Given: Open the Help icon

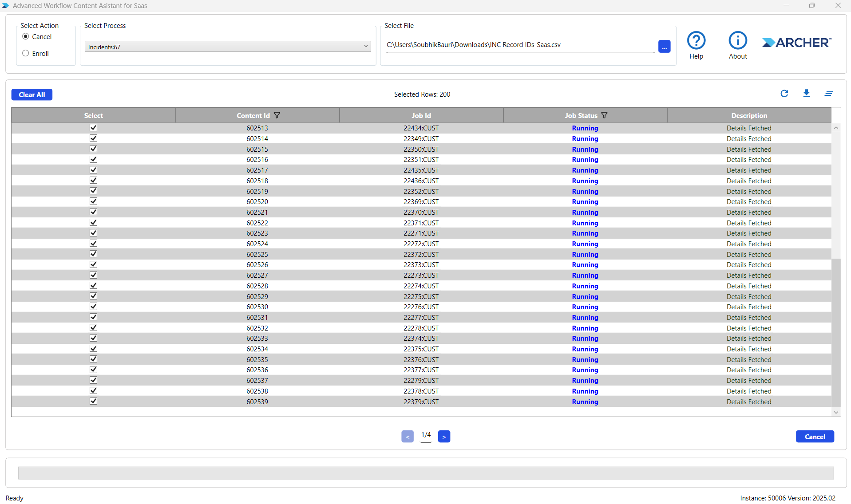Looking at the screenshot, I should pyautogui.click(x=696, y=40).
